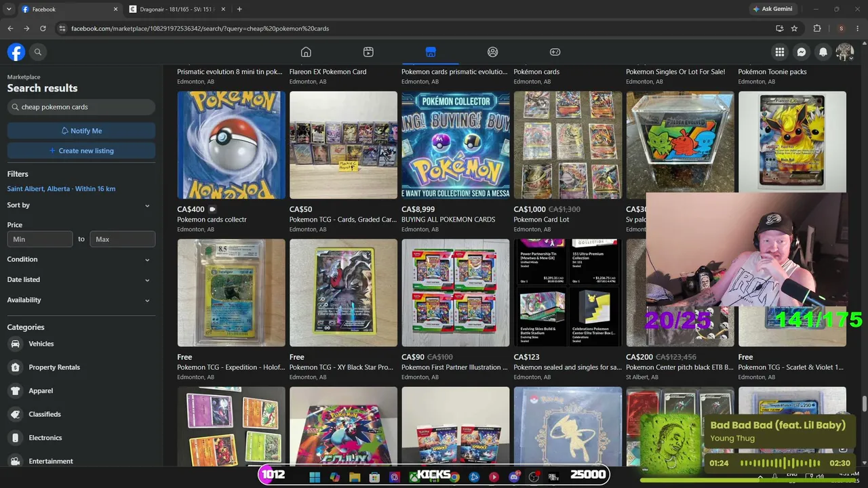Click the Search results heading
The height and width of the screenshot is (488, 868).
click(x=42, y=88)
